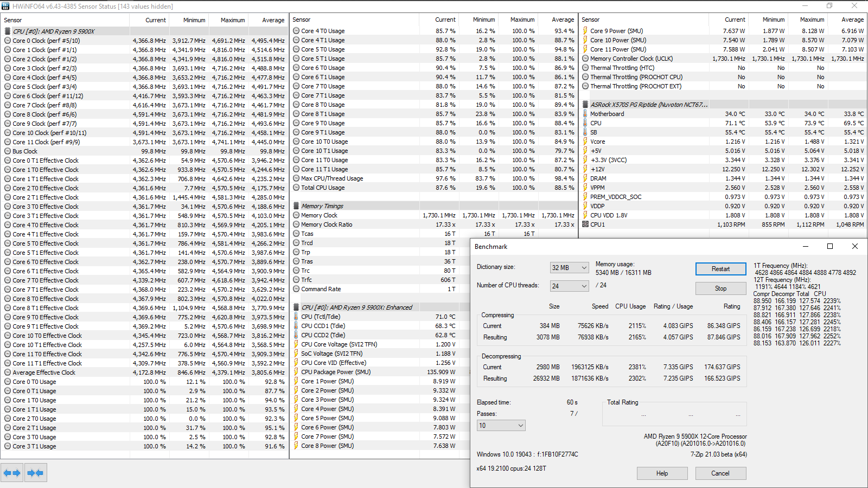Screen dimensions: 868x488
Task: Click the Restart button in Benchmark
Action: (720, 269)
